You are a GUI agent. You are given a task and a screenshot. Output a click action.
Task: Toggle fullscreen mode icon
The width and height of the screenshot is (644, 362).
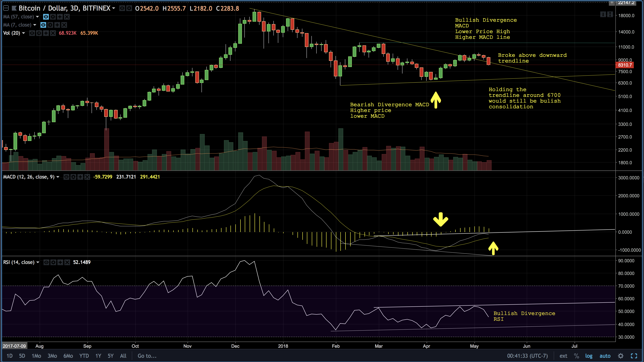(x=634, y=356)
